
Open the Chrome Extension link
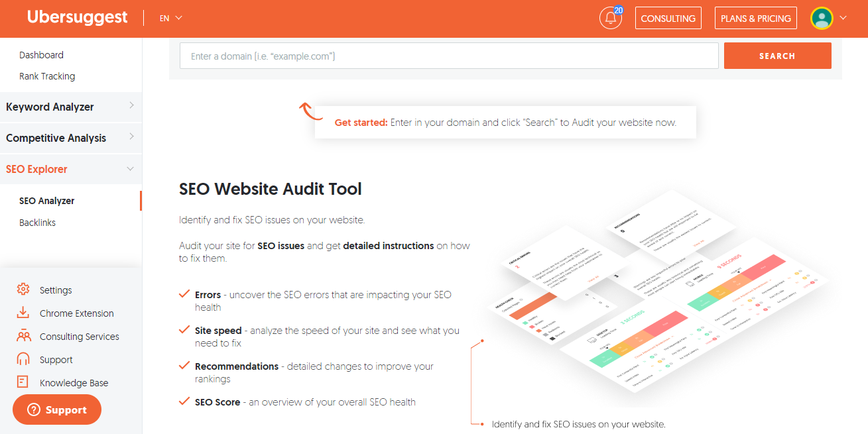tap(77, 313)
